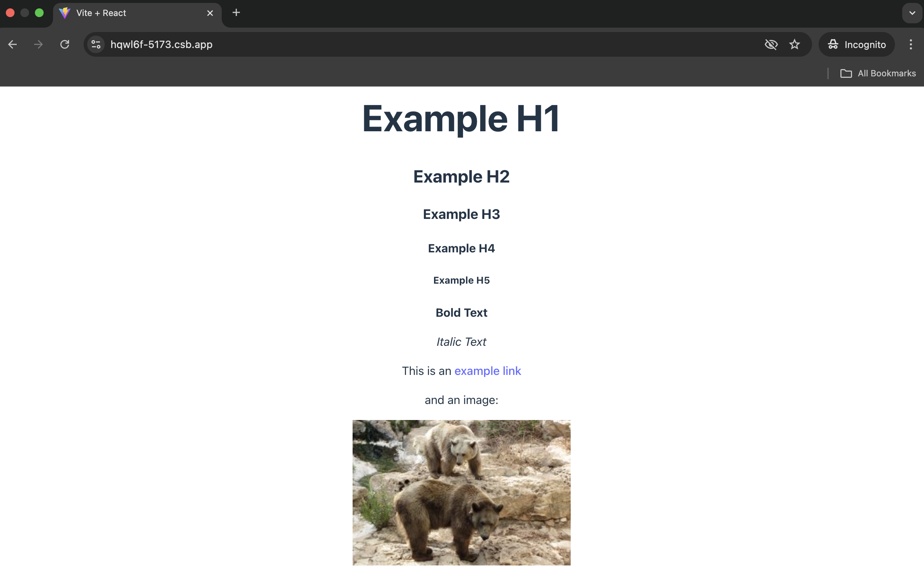Click the Example H1 heading
924x576 pixels.
click(x=461, y=119)
